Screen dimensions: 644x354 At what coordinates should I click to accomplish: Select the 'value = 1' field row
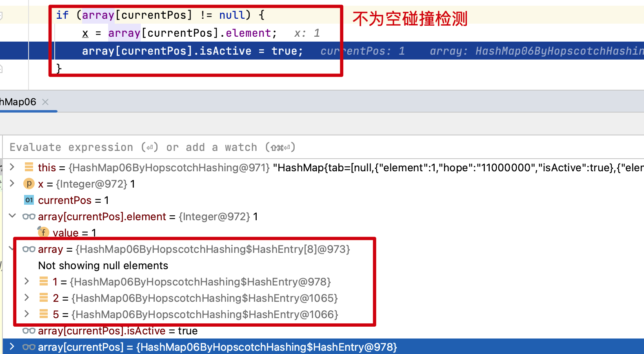pos(323,233)
